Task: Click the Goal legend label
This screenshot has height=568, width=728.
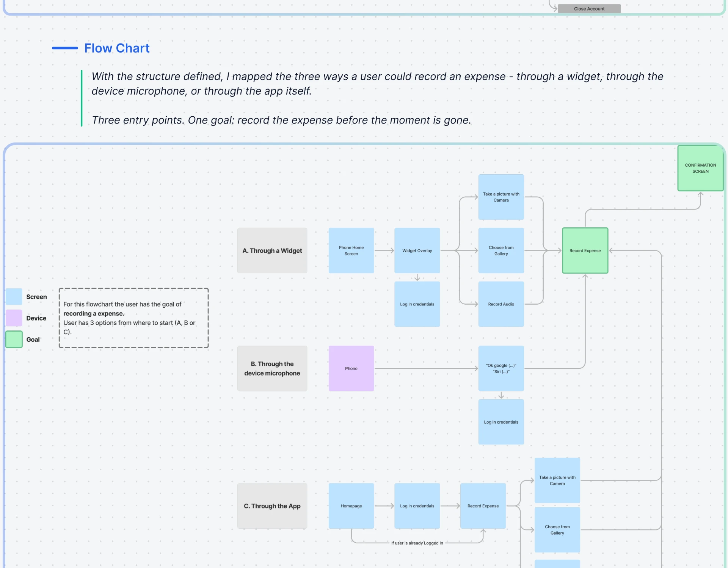Action: (x=33, y=340)
